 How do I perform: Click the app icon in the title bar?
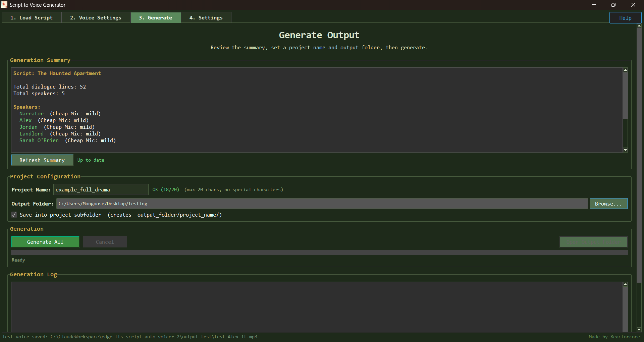point(4,5)
